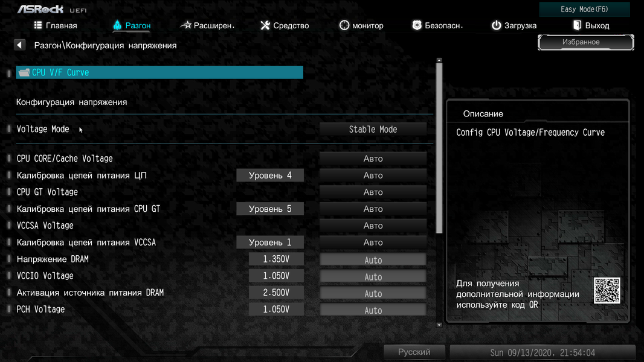Click the date and time display
Viewport: 644px width, 362px height.
[x=543, y=352]
